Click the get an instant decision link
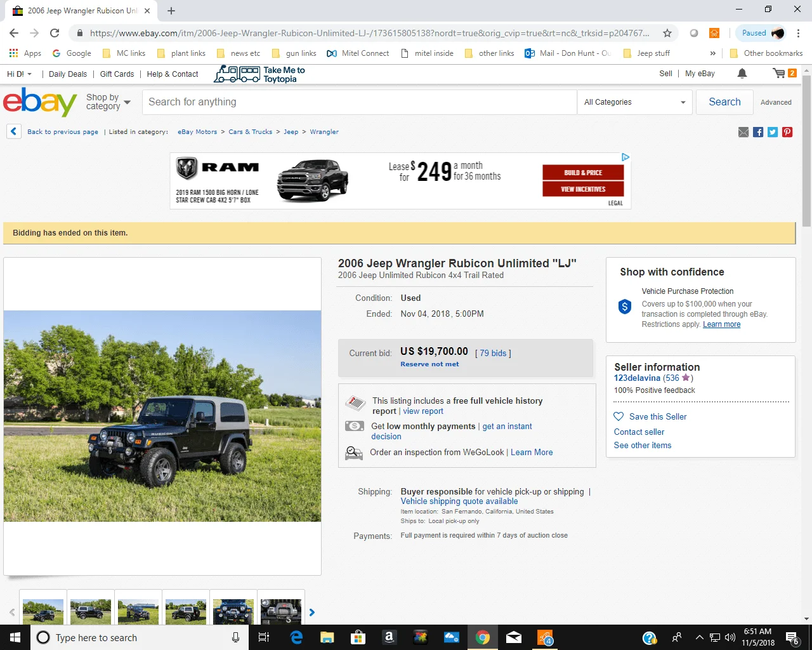The height and width of the screenshot is (650, 812). coord(452,432)
